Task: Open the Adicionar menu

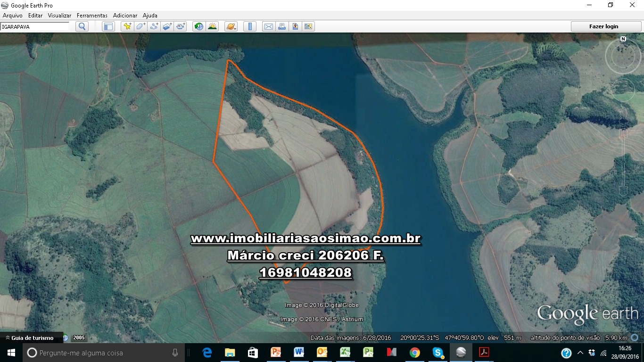Action: (125, 16)
